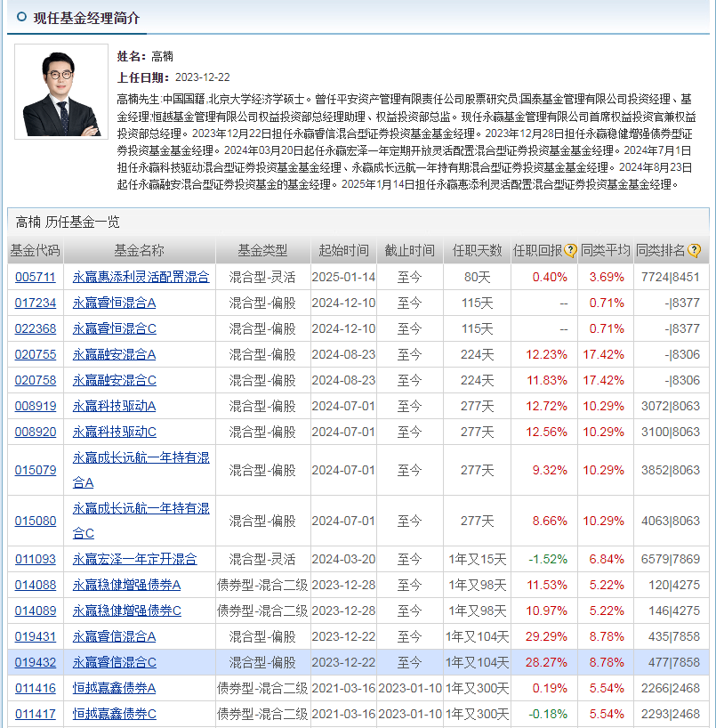The image size is (716, 728).
Task: Click the 12.72% return value
Action: click(546, 406)
